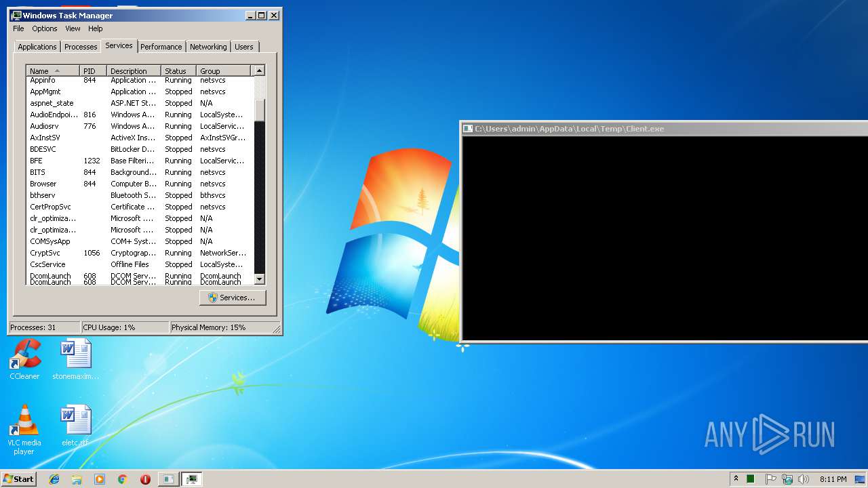Screen dimensions: 868x488
Task: Switch to the Applications tab
Action: tap(37, 47)
